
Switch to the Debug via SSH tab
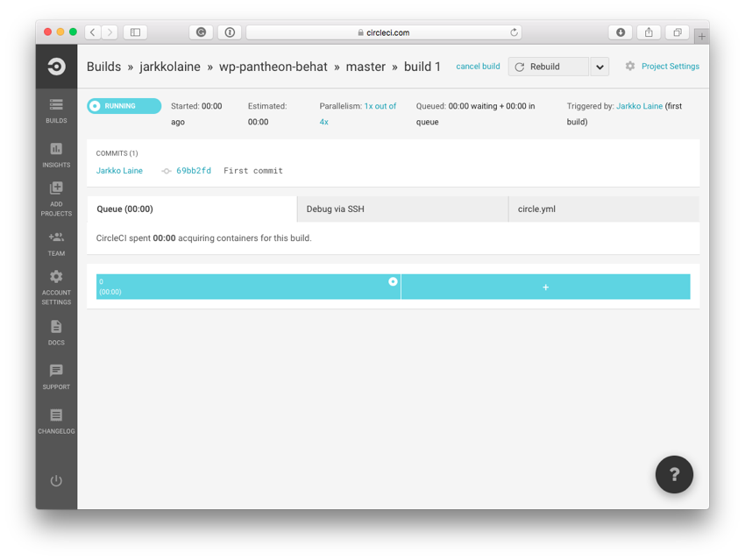coord(402,209)
